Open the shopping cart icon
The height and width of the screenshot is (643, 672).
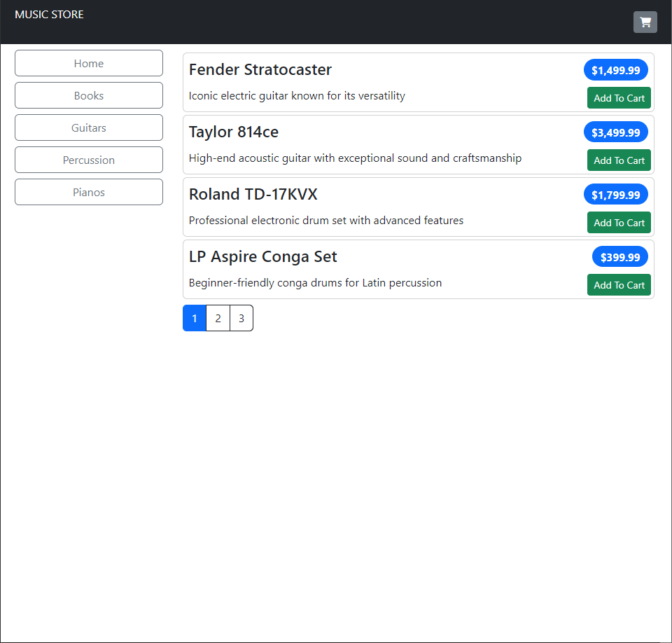pos(645,22)
